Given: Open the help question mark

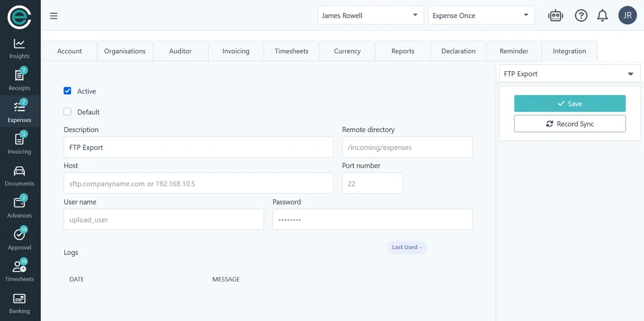Looking at the screenshot, I should pos(581,16).
